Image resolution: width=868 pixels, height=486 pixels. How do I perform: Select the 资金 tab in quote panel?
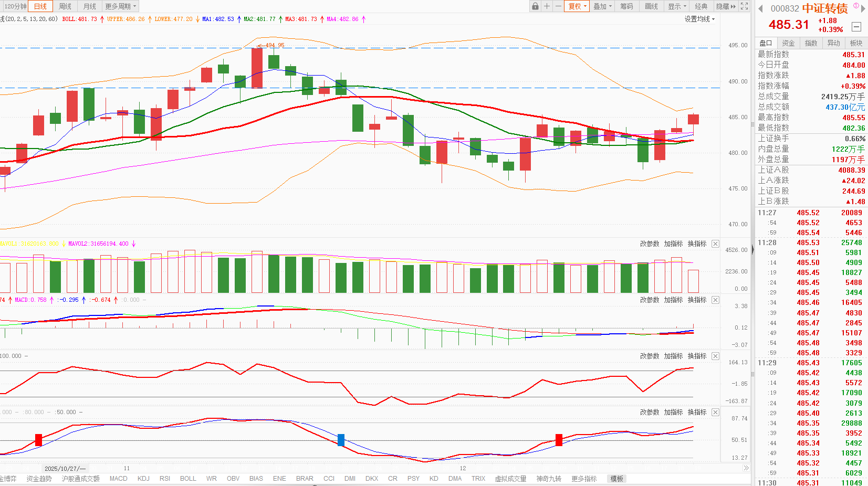pos(788,43)
